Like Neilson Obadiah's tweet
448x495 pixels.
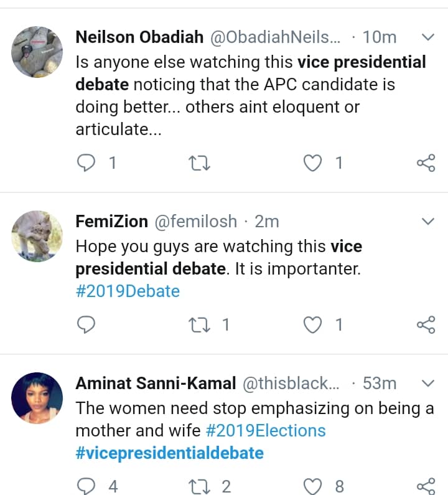(313, 163)
